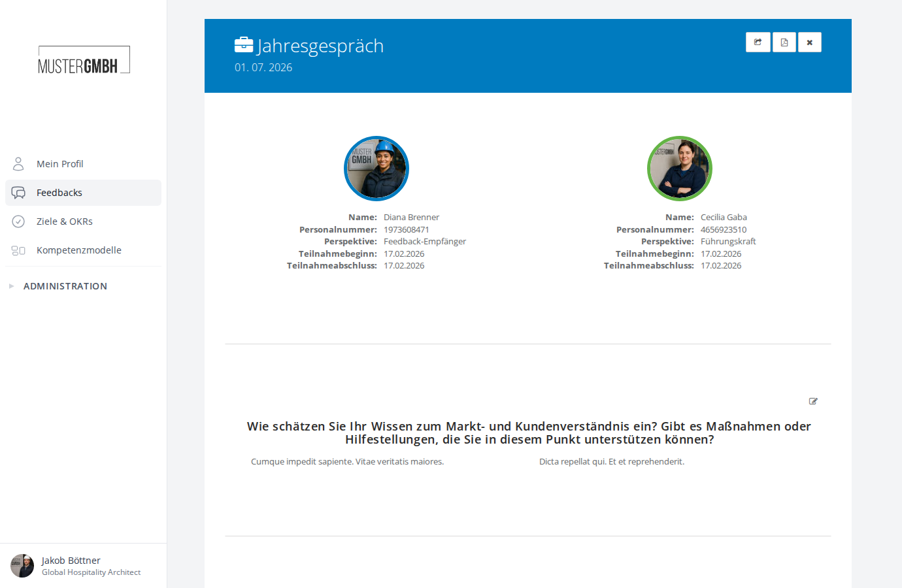Click Personalnummer value 4656923510
Viewport: 902px width, 588px height.
point(724,230)
